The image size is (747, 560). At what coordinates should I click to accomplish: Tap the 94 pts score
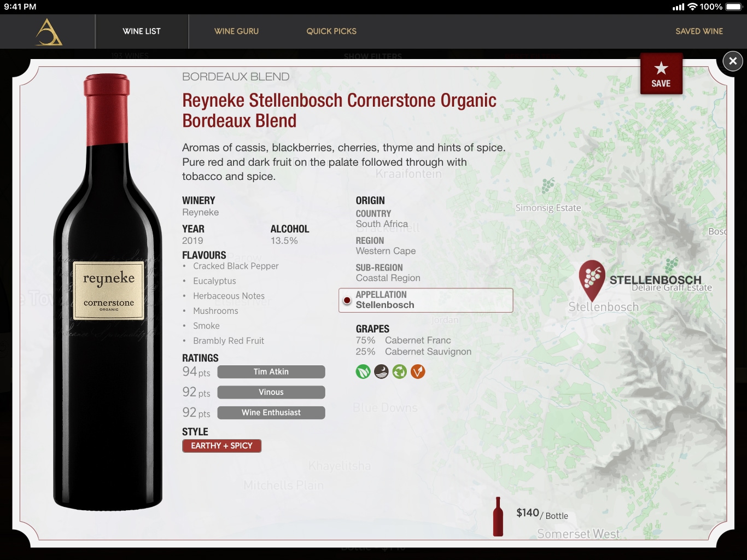coord(196,372)
